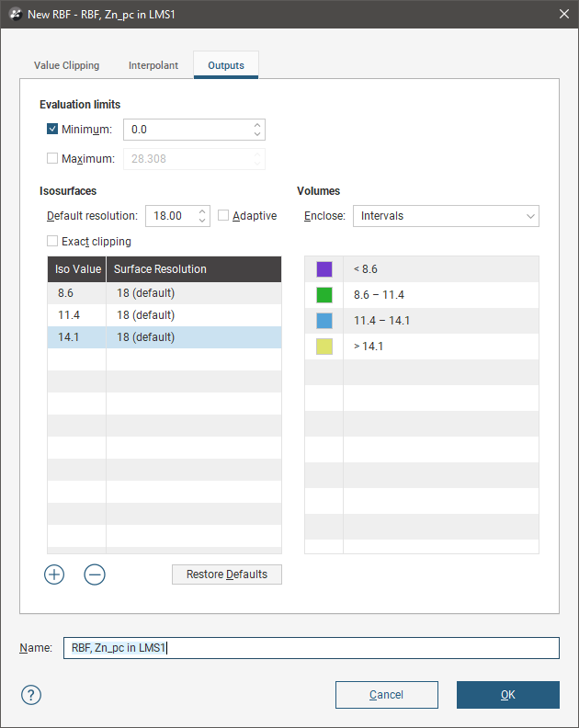
Task: Click the Cancel button
Action: point(386,695)
